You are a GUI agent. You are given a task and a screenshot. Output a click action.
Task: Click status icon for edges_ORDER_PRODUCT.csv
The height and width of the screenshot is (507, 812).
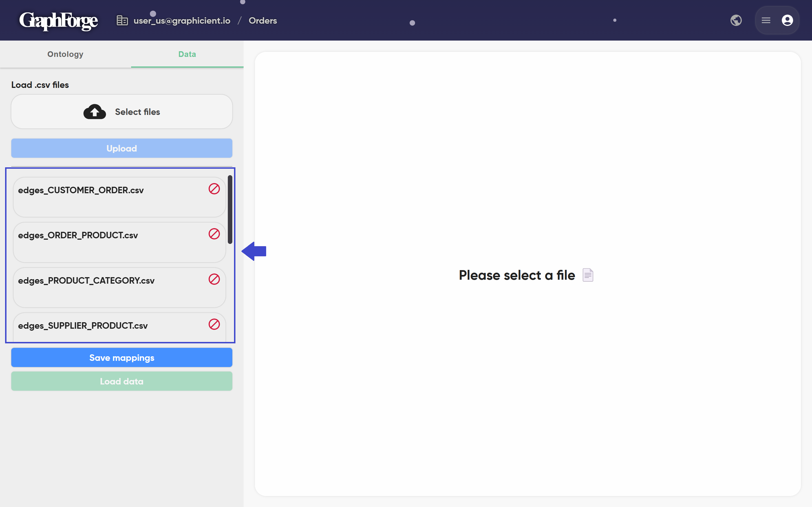pyautogui.click(x=214, y=234)
